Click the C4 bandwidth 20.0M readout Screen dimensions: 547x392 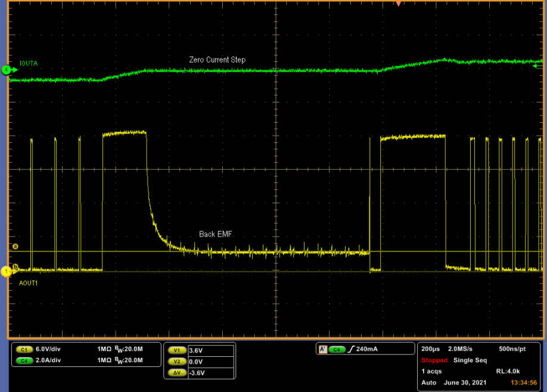[x=129, y=360]
